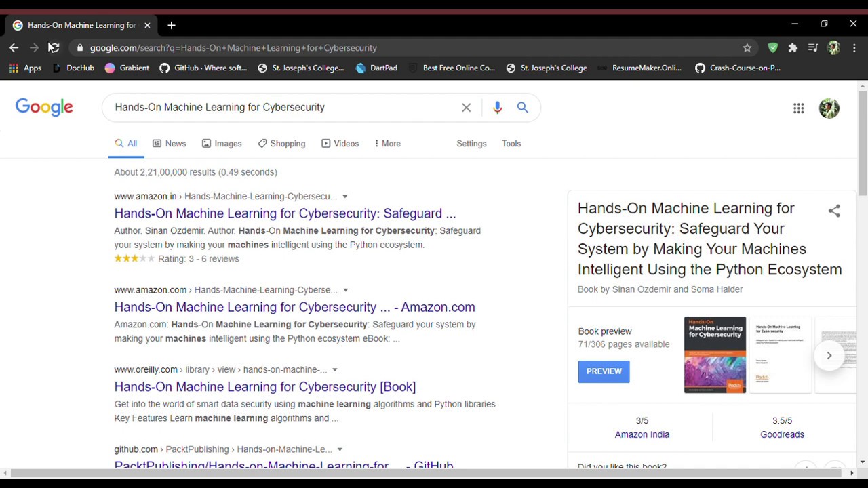Click the voice search microphone icon
This screenshot has width=868, height=488.
[x=497, y=107]
